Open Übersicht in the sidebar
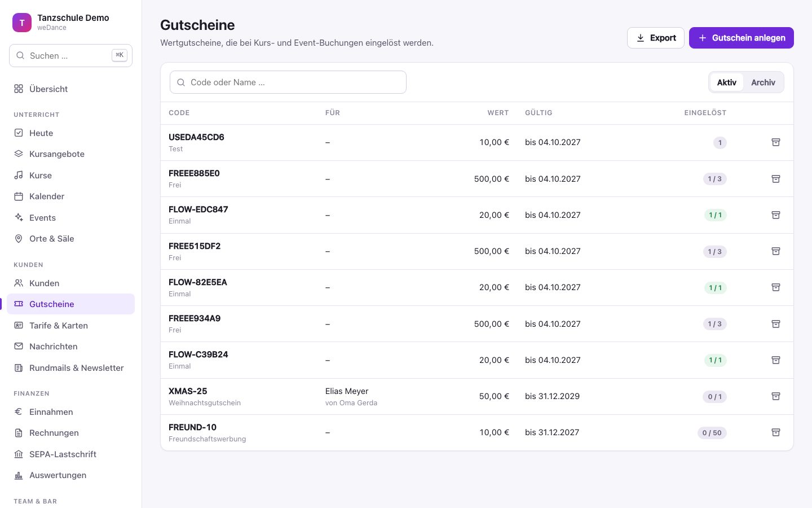The image size is (812, 508). click(70, 89)
